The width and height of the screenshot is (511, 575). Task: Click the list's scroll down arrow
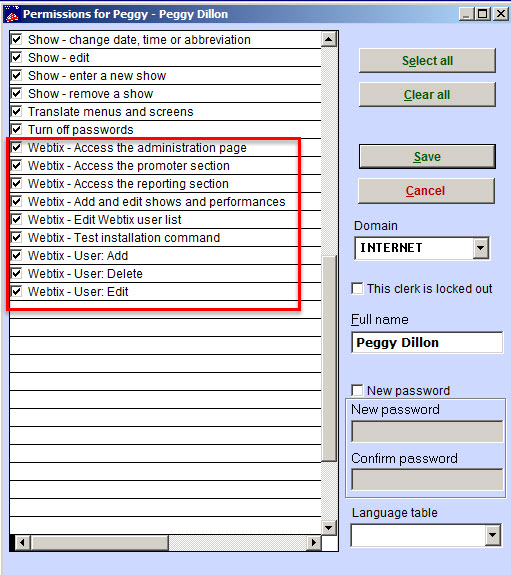pyautogui.click(x=328, y=528)
